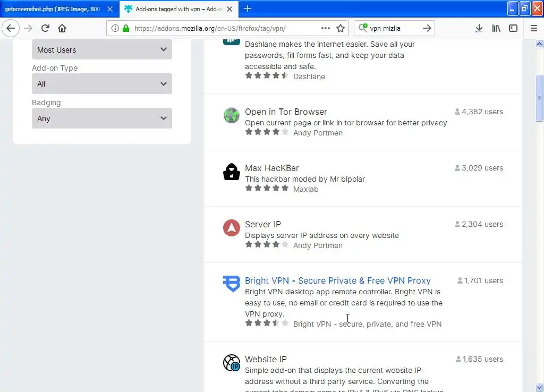Image resolution: width=544 pixels, height=392 pixels.
Task: Click the Bright VPN star rating
Action: (267, 323)
